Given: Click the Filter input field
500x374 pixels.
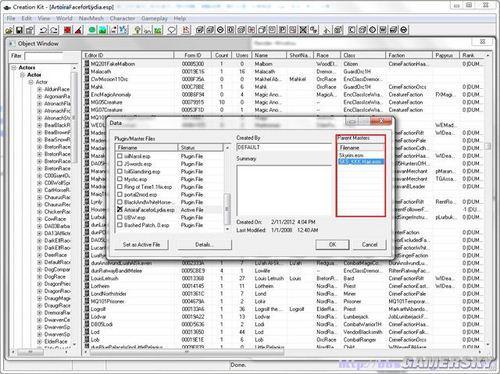Looking at the screenshot, I should (x=44, y=56).
